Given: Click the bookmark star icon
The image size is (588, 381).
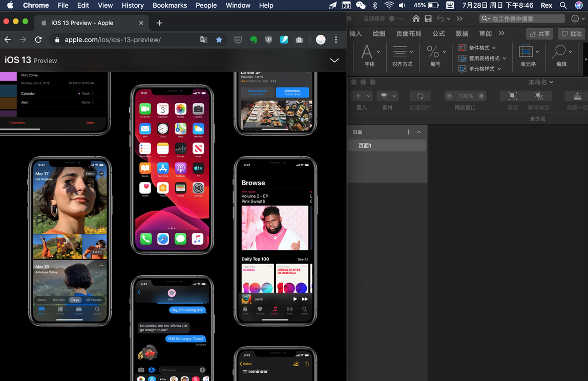Looking at the screenshot, I should [219, 39].
